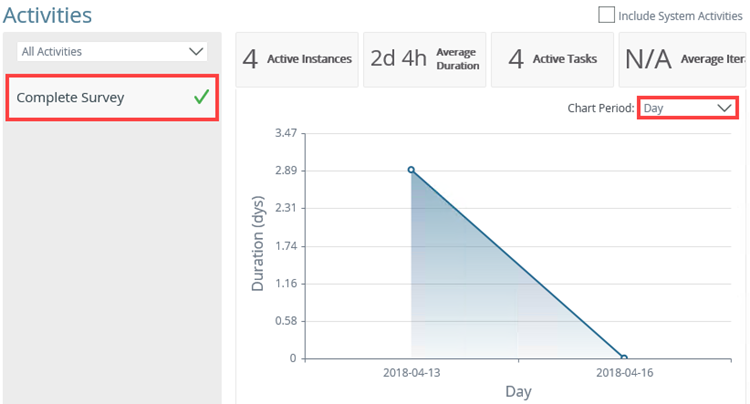This screenshot has height=404, width=750.
Task: Expand the Chart Period dropdown
Action: click(x=687, y=108)
